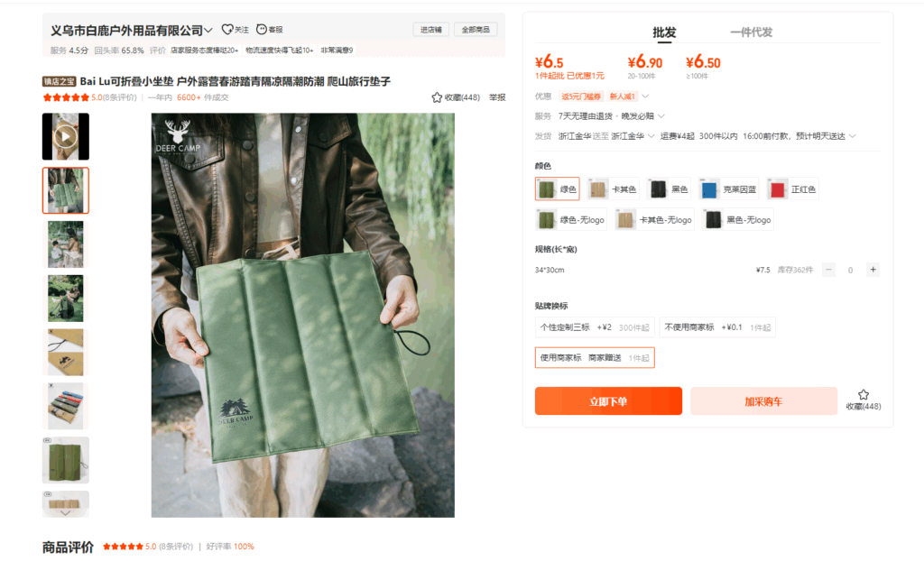Click the plus quantity button
Viewport: 924px width, 561px height.
[x=873, y=270]
